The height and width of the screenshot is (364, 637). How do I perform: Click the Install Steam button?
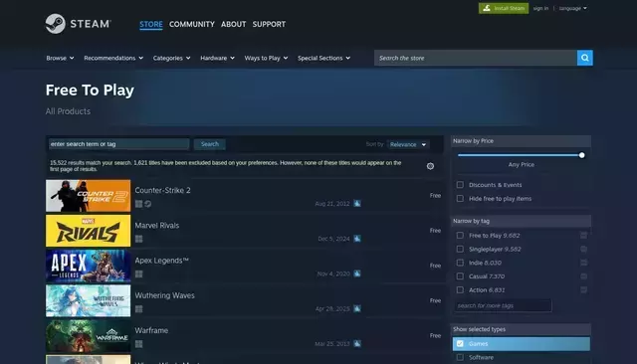click(x=504, y=8)
